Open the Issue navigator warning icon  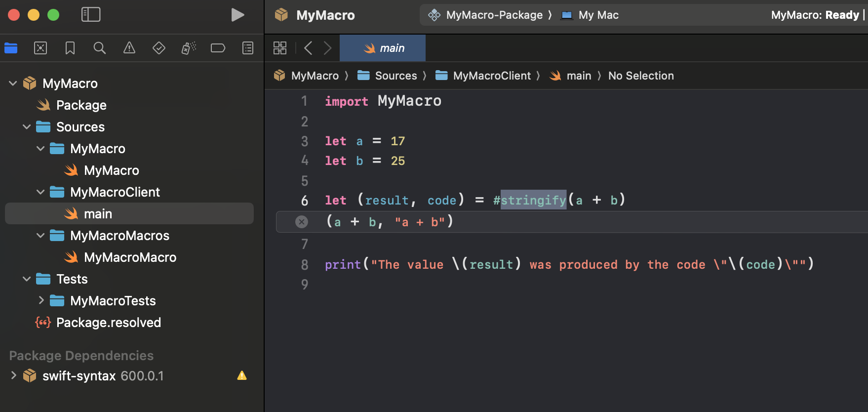pyautogui.click(x=129, y=48)
